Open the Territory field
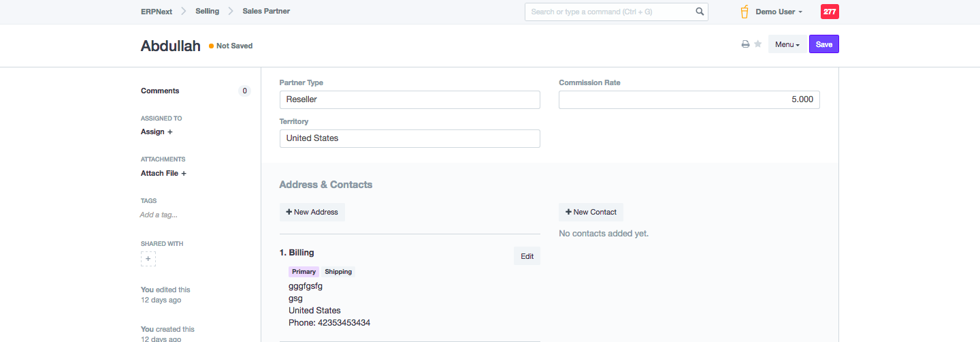980x342 pixels. click(410, 138)
